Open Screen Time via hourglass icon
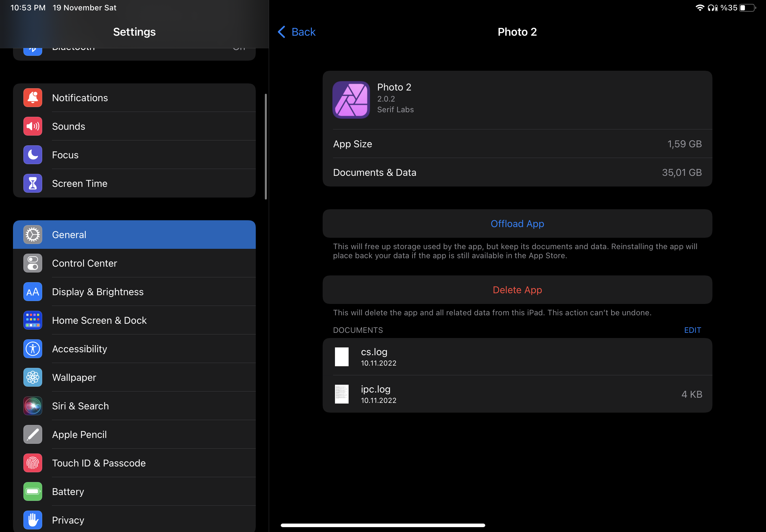The width and height of the screenshot is (766, 532). click(32, 183)
